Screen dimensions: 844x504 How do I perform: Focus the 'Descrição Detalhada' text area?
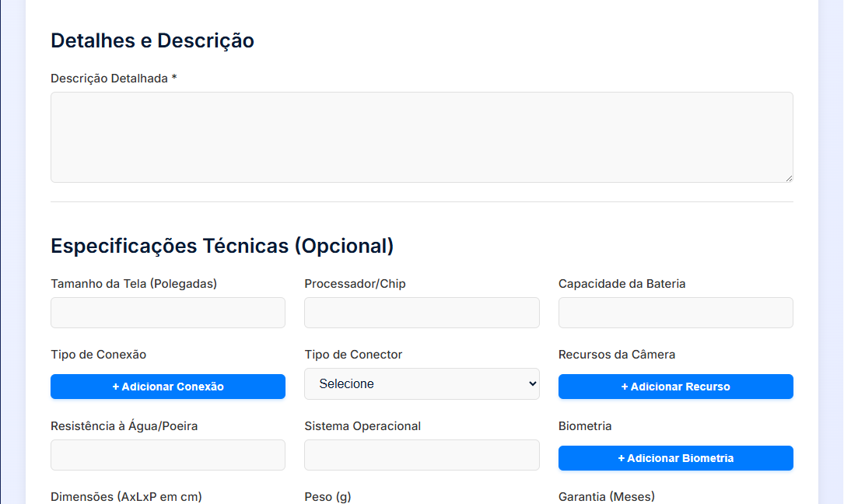click(422, 136)
